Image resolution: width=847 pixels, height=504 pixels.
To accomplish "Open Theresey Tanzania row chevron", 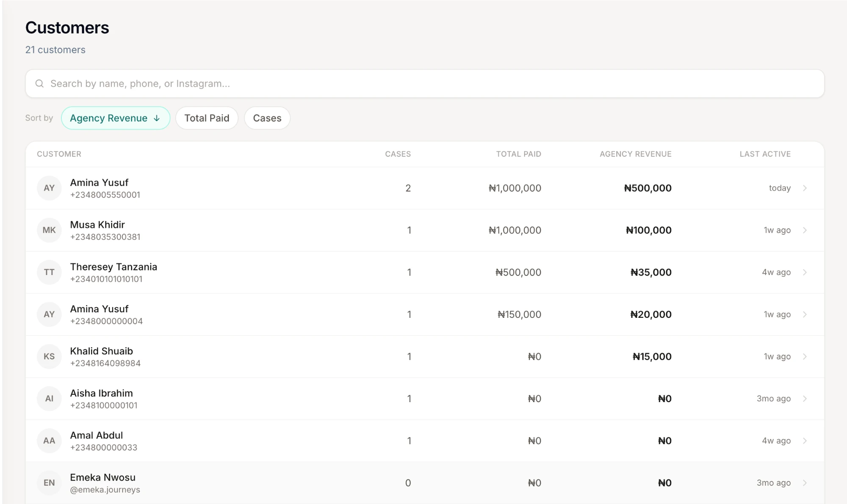I will pyautogui.click(x=805, y=272).
